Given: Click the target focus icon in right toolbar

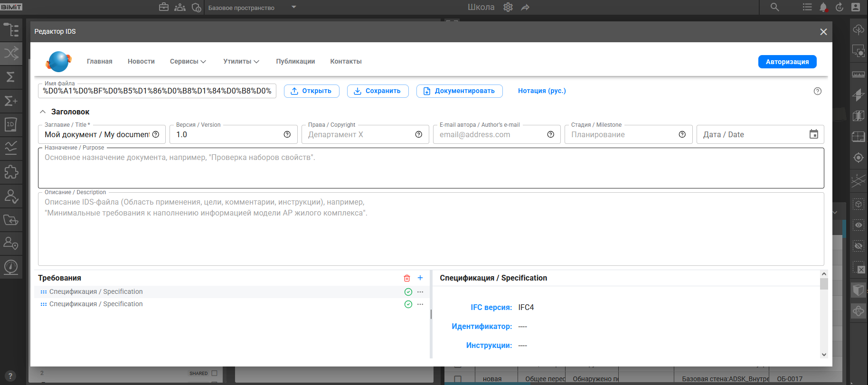Looking at the screenshot, I should [x=859, y=158].
